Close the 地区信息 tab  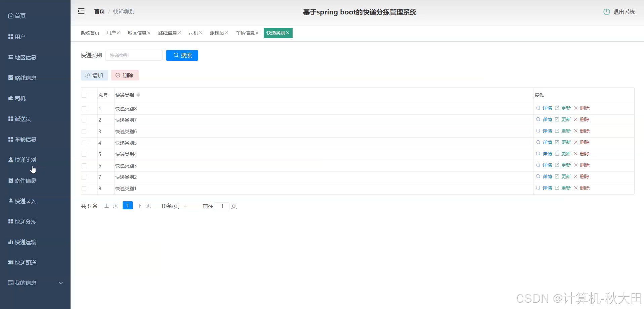(149, 33)
